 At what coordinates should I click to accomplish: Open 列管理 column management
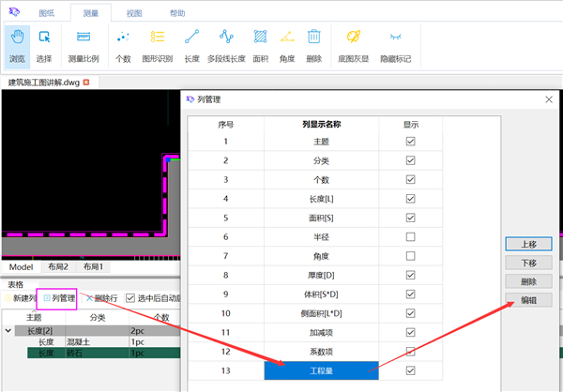coord(58,298)
